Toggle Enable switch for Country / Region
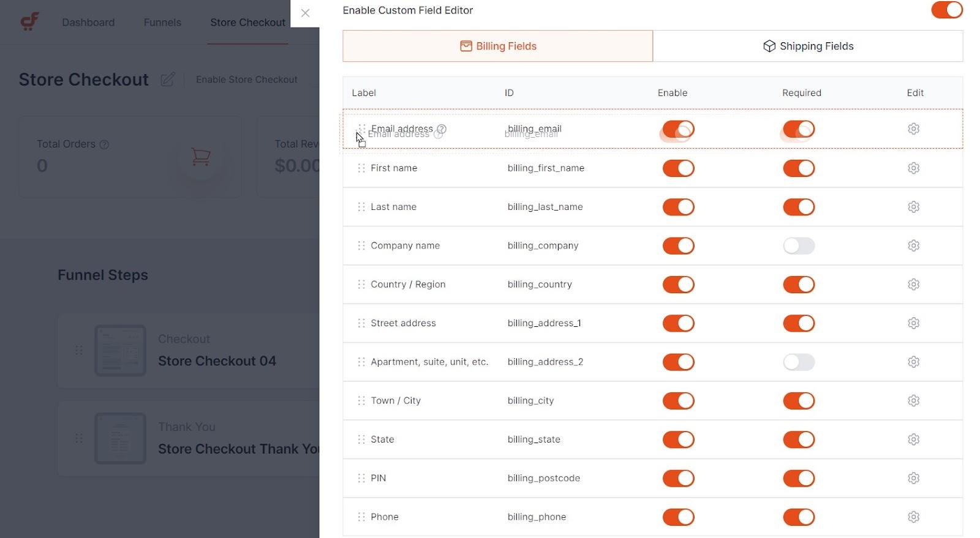Screen dimensions: 980x538 [x=678, y=284]
